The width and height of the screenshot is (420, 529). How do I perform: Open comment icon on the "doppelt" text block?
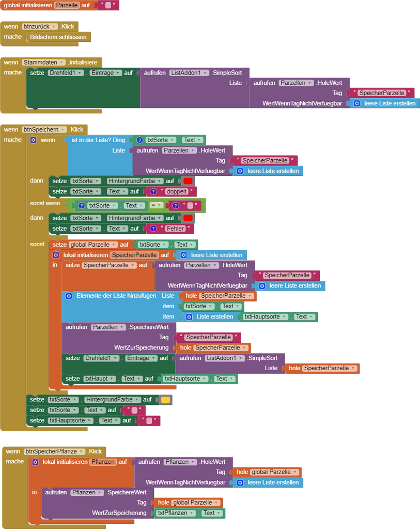tap(152, 191)
